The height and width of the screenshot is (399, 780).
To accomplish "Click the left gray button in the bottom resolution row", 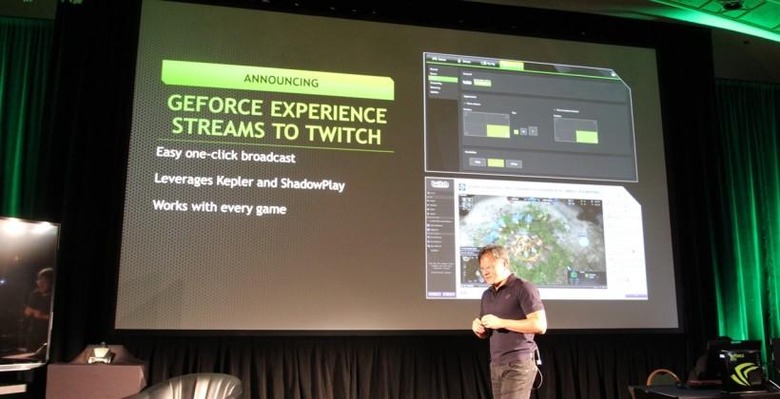I will [478, 162].
